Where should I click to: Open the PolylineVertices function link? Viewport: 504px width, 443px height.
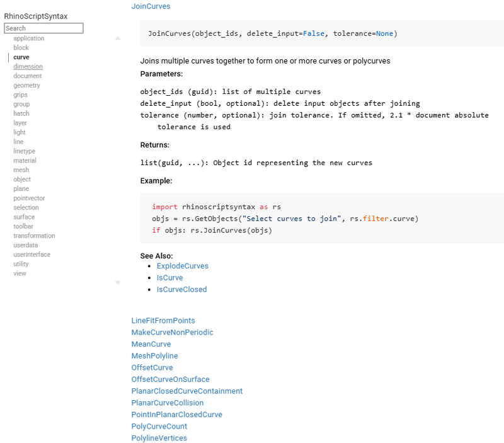(x=159, y=438)
